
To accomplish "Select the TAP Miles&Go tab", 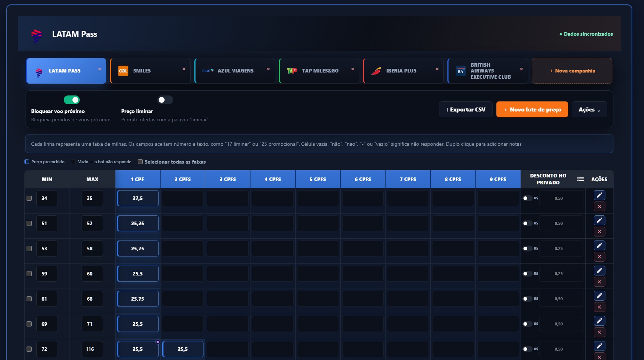I will pyautogui.click(x=319, y=71).
